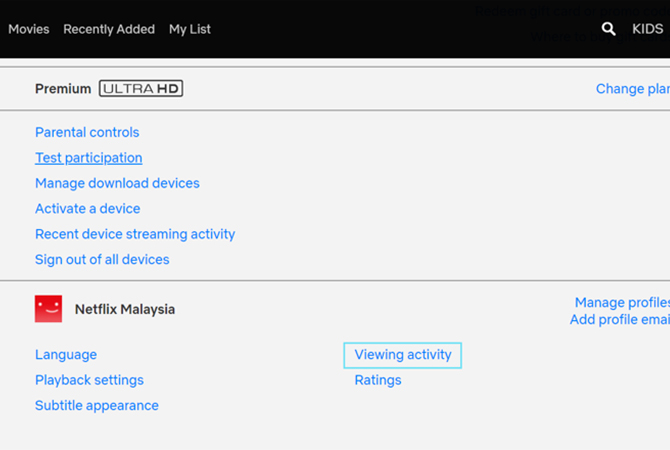Click the red smiley profile avatar
Viewport: 670px width, 450px height.
pyautogui.click(x=48, y=309)
